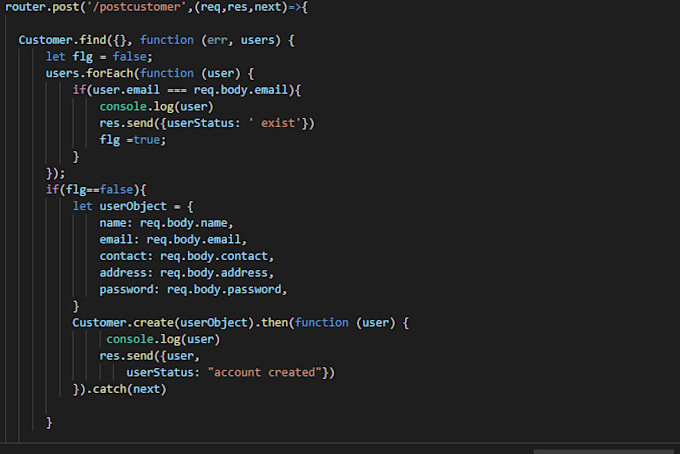Screen dimensions: 680x454
Task: Click the horizontal scrollbar thumb at the bottom
Action: click(603, 451)
